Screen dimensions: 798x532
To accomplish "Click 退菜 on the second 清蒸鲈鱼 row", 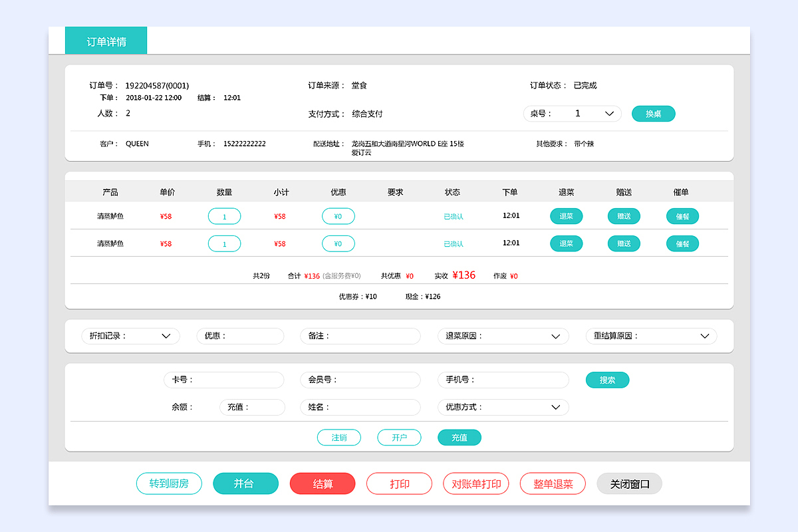I will pyautogui.click(x=566, y=243).
